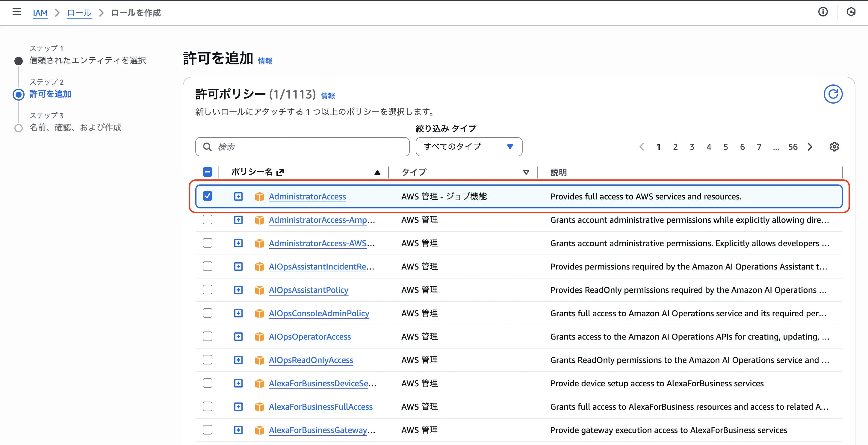The width and height of the screenshot is (868, 445).
Task: Click 情報 next to 許可ポリシー heading
Action: coord(328,96)
